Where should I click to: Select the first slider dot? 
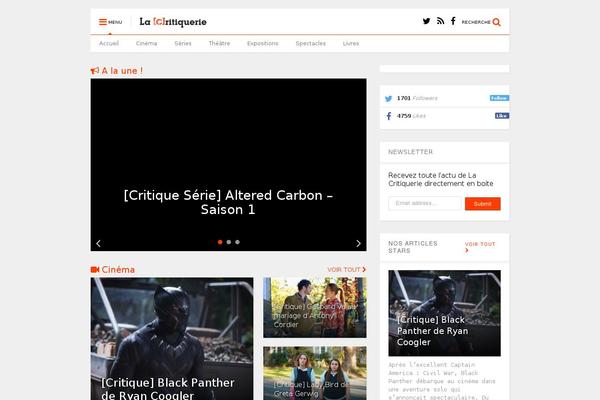[220, 242]
